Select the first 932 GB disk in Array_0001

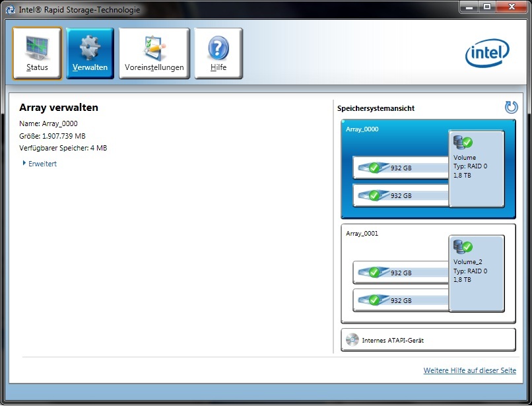tap(401, 273)
